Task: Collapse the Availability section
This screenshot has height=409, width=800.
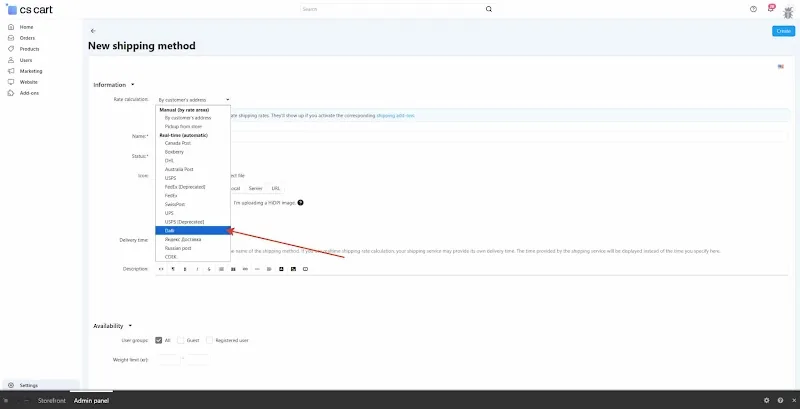Action: tap(130, 326)
